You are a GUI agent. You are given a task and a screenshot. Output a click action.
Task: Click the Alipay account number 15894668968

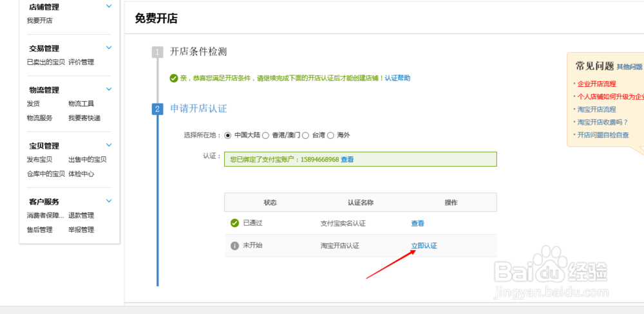point(319,160)
